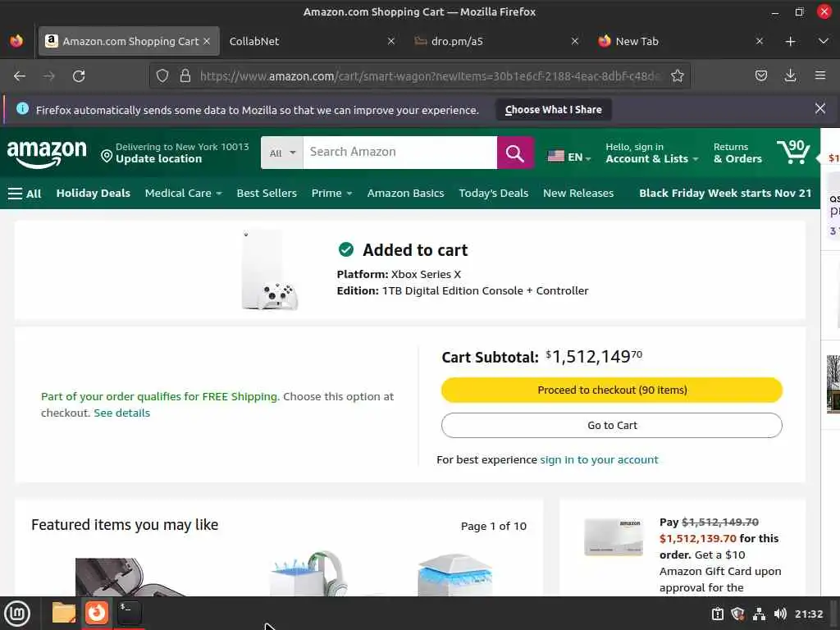Screen dimensions: 840x630
Task: Open the Firefox downloads panel
Action: coord(790,76)
